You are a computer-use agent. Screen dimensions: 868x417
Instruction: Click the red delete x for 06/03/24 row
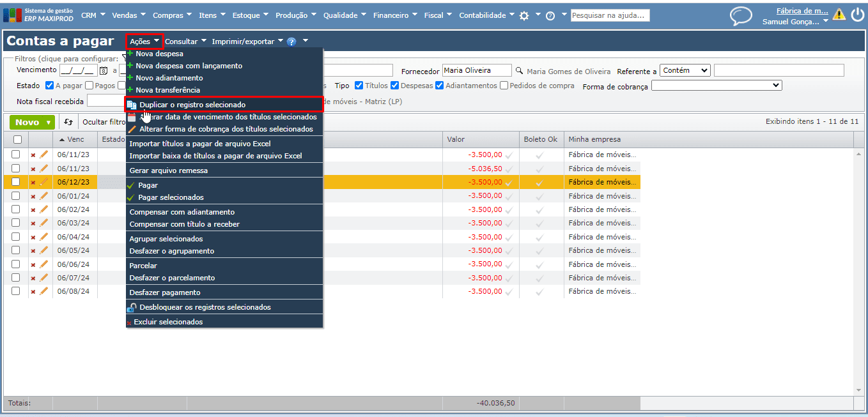pyautogui.click(x=33, y=224)
